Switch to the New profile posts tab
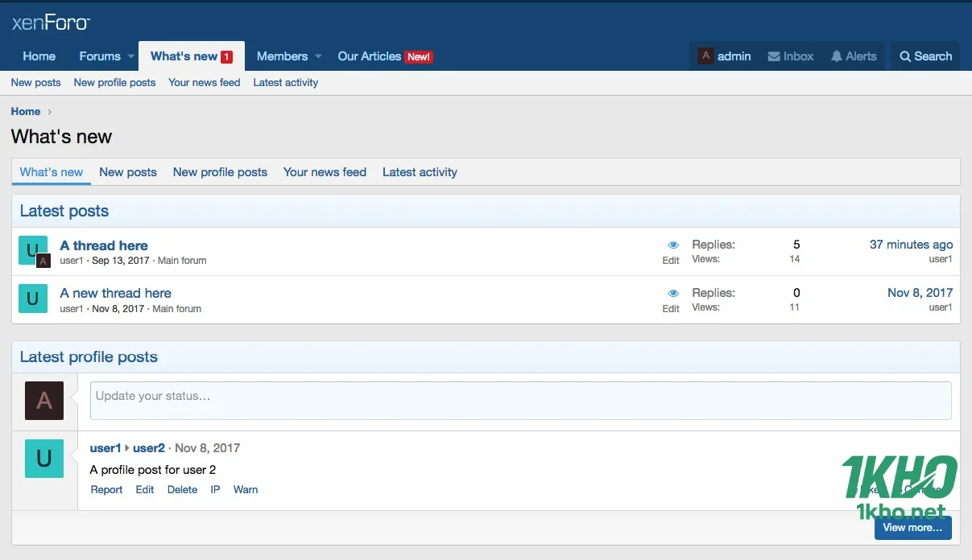972x560 pixels. pos(220,172)
